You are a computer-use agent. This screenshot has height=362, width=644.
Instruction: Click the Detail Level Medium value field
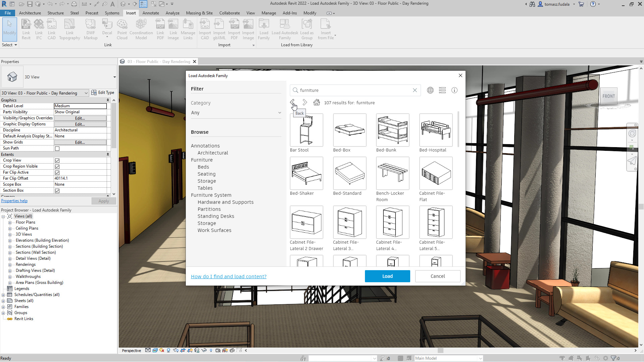point(80,106)
